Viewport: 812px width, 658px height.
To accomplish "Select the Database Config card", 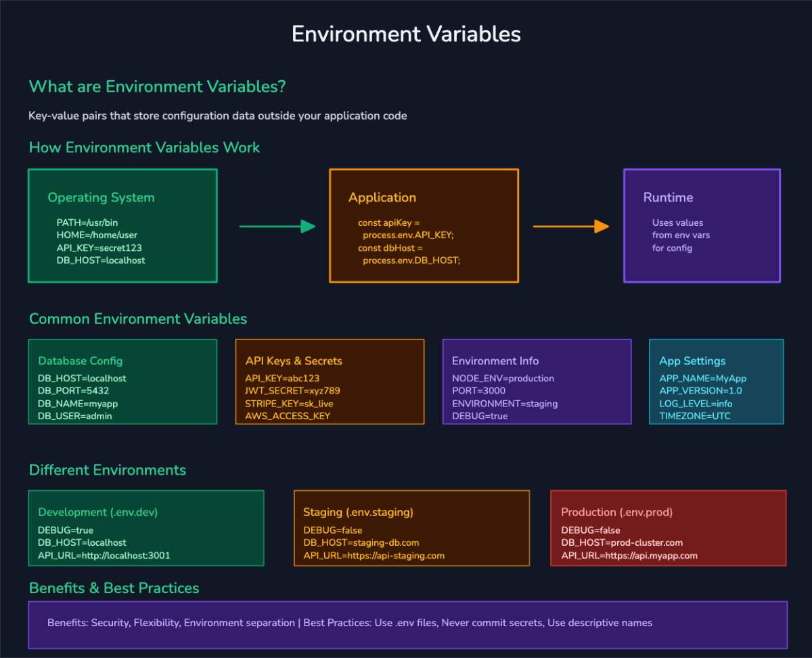I will point(122,381).
